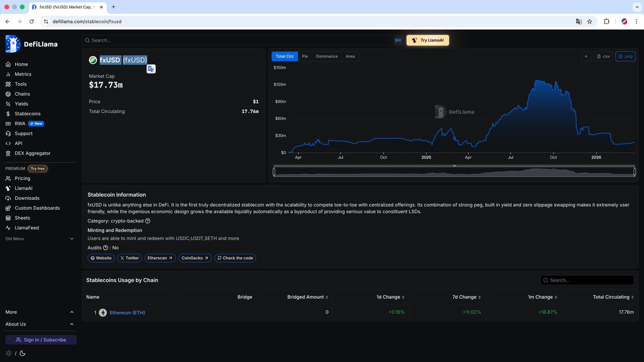
Task: Click left handle of chart range slider
Action: [x=274, y=172]
